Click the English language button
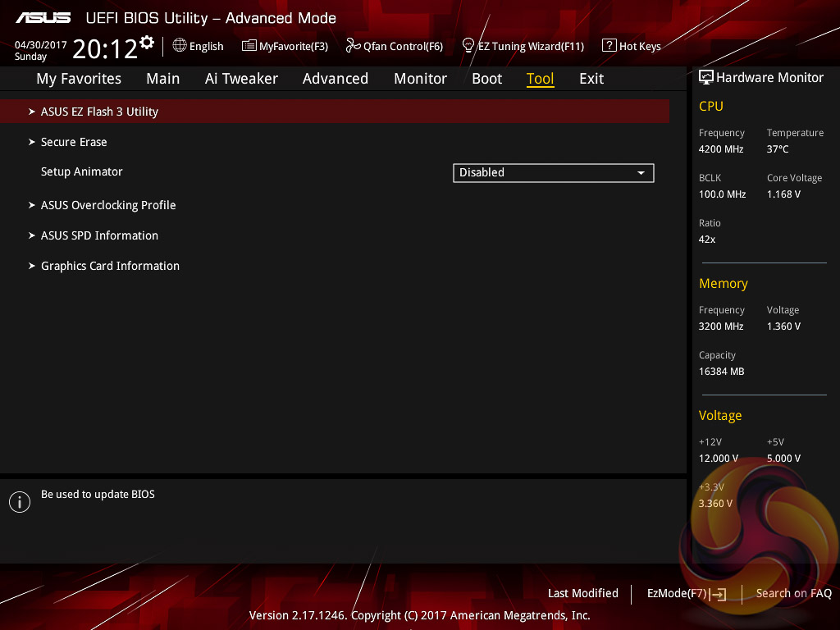 [199, 46]
